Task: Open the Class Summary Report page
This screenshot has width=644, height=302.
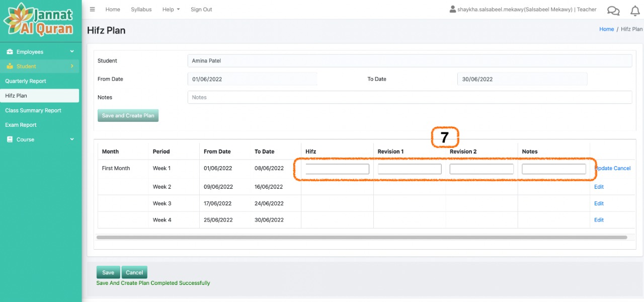Action: [33, 110]
